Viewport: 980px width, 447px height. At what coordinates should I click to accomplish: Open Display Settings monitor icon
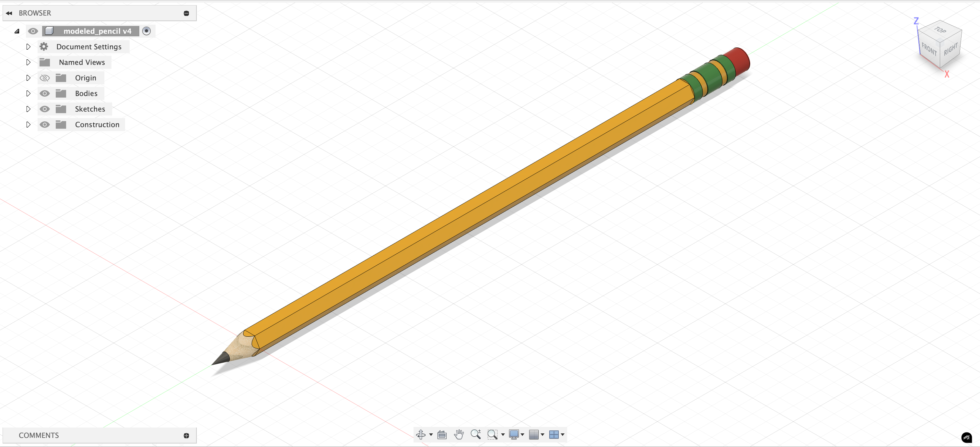point(514,434)
